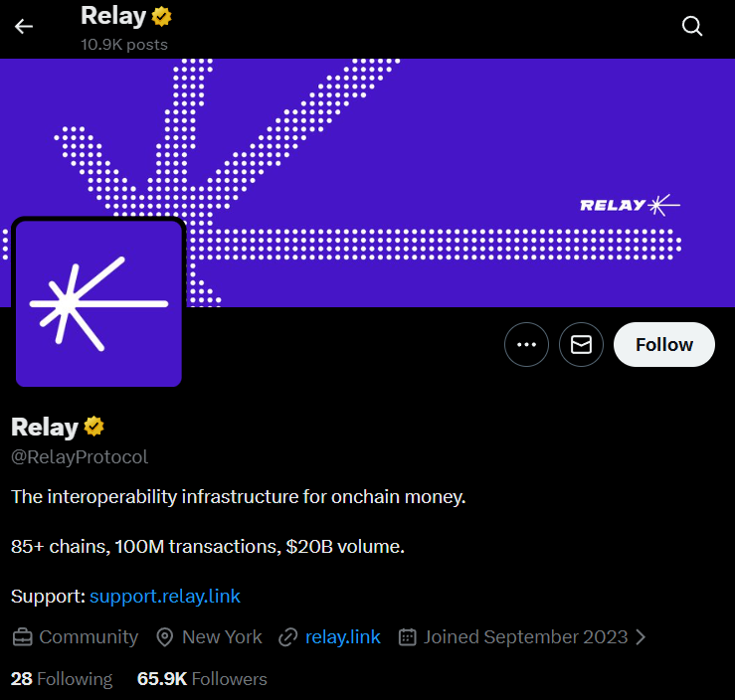The height and width of the screenshot is (700, 735).
Task: Visit the relay.link website link
Action: coord(343,637)
